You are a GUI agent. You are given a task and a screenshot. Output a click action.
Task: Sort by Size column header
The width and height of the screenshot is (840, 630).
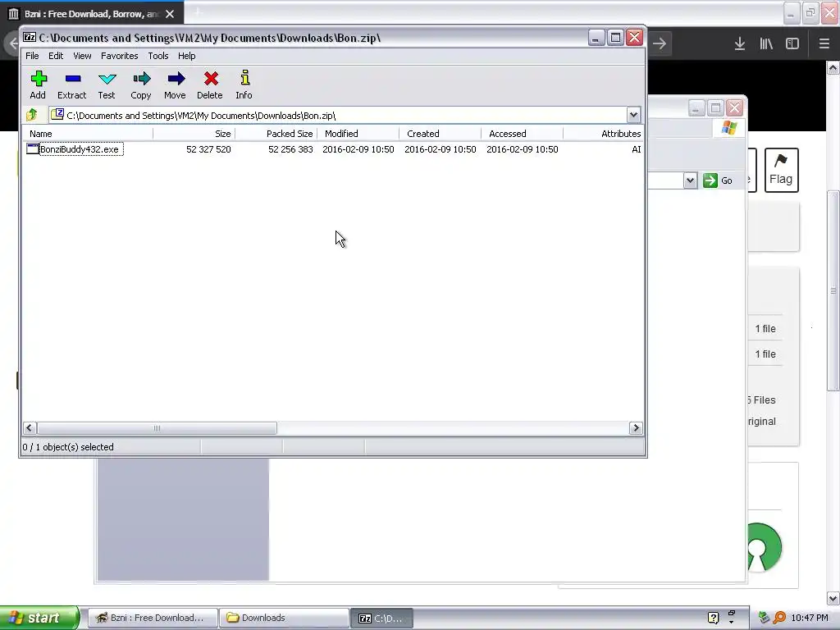[194, 134]
